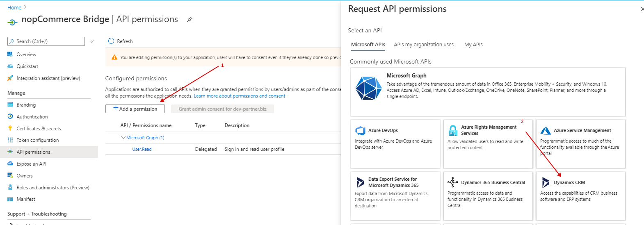644x225 pixels.
Task: Select the Dynamics CRM API card
Action: pos(581,196)
